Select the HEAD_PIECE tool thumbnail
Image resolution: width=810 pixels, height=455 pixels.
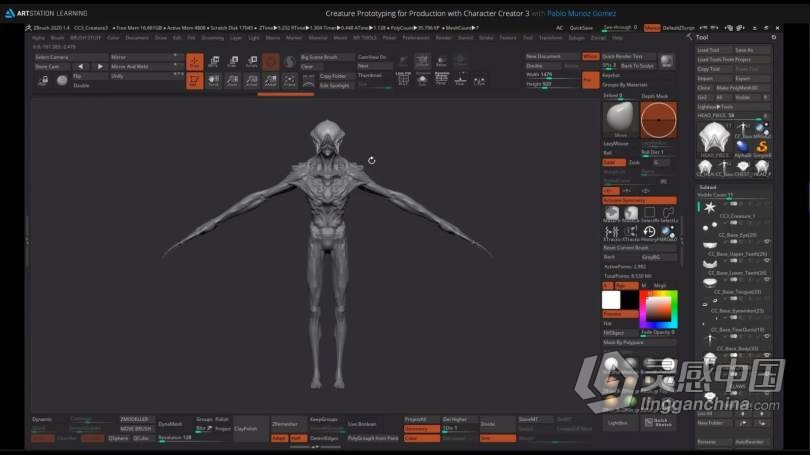(714, 138)
